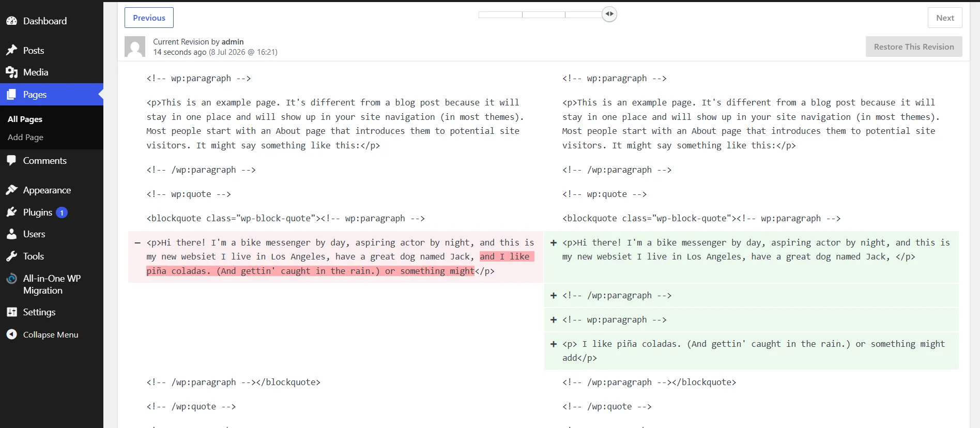Click the Users person icon
Viewport: 980px width, 428px height.
click(11, 234)
